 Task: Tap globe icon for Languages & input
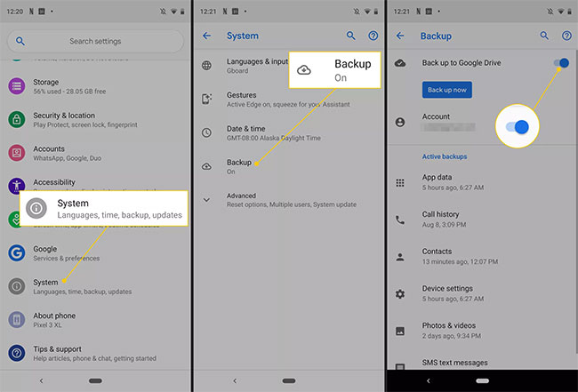tap(207, 66)
